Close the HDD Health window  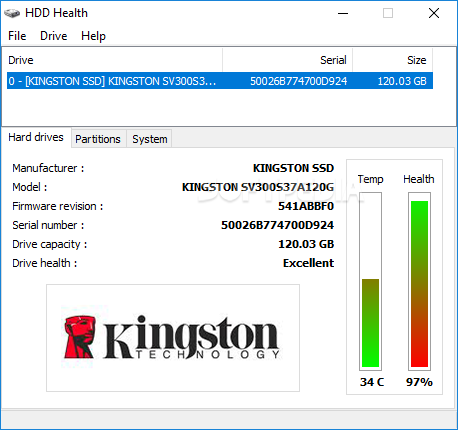click(x=434, y=13)
